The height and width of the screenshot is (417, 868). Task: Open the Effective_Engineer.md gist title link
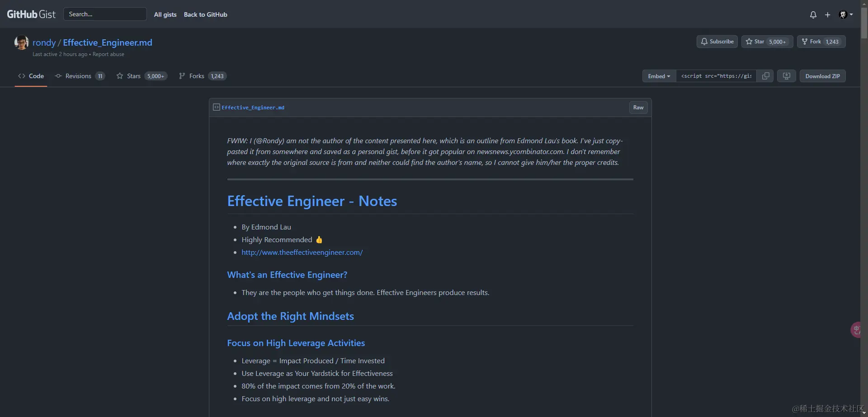108,42
